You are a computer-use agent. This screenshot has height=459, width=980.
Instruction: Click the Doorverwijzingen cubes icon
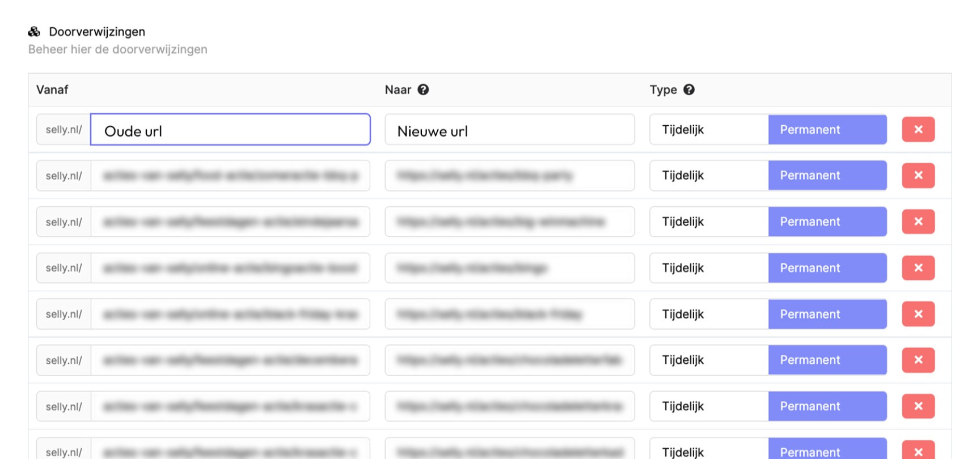(34, 32)
